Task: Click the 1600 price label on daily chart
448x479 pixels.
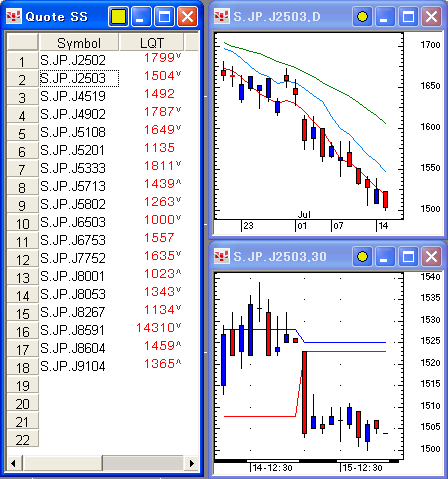Action: click(430, 127)
